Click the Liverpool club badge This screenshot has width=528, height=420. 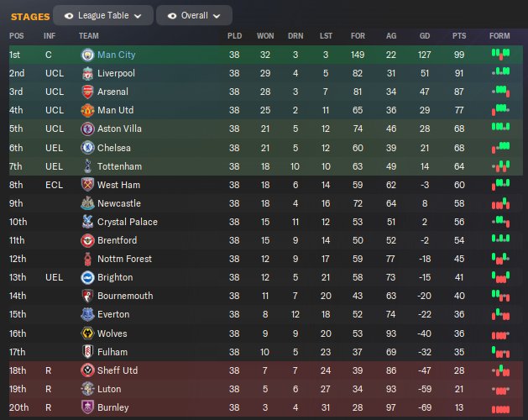pos(87,73)
